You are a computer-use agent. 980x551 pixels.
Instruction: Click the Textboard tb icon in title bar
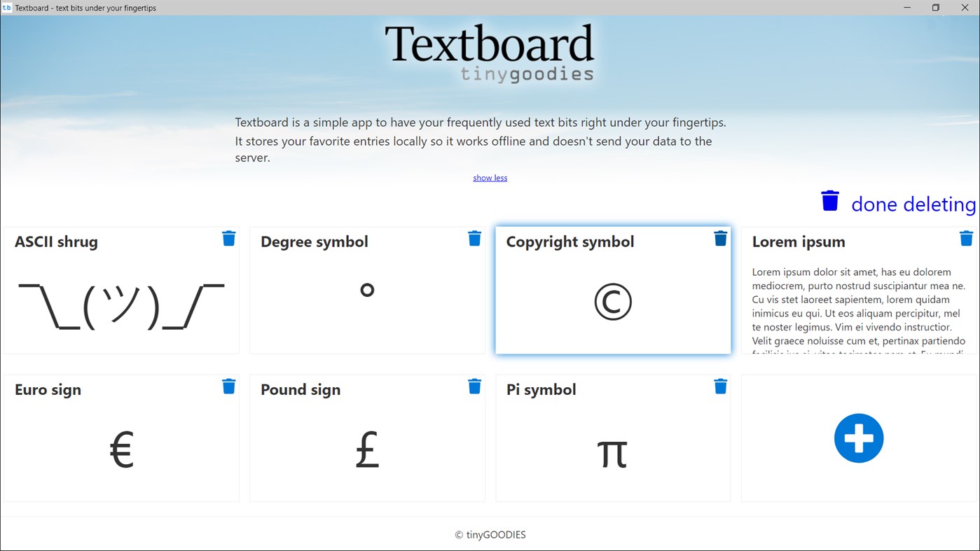pyautogui.click(x=8, y=8)
